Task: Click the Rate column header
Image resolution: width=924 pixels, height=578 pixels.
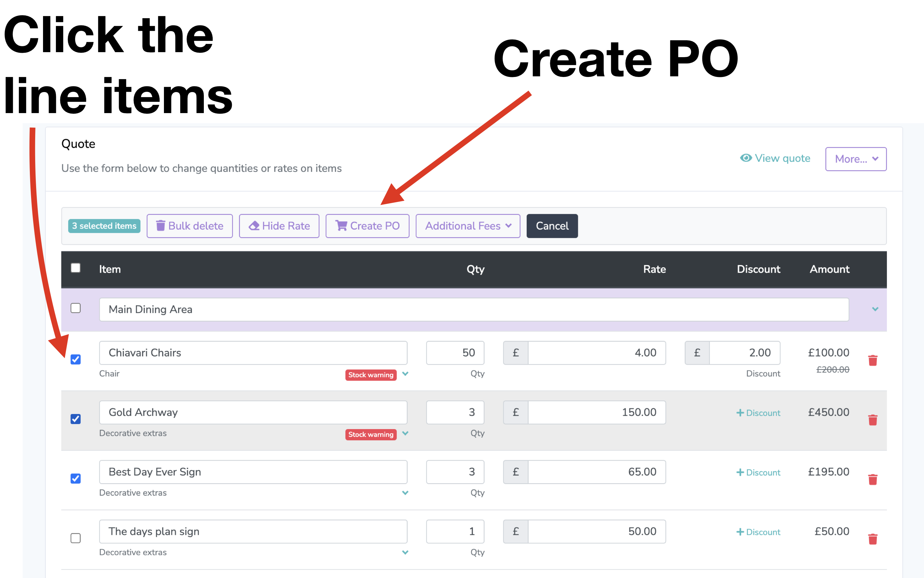Action: (654, 269)
